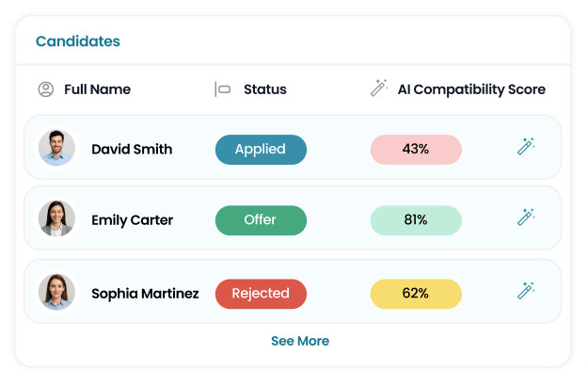Select the 62% compatibility score pill
Screen dimensions: 588x386
tap(416, 294)
